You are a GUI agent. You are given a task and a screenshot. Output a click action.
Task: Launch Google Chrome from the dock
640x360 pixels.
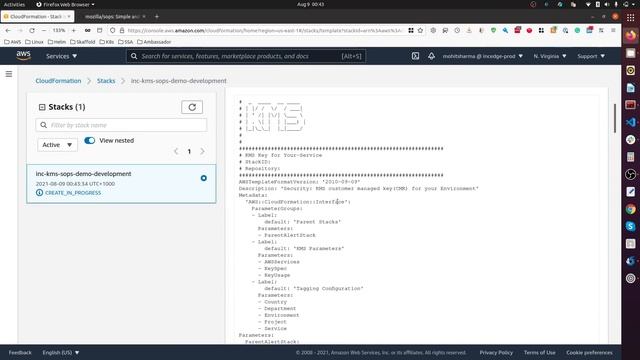[x=631, y=209]
